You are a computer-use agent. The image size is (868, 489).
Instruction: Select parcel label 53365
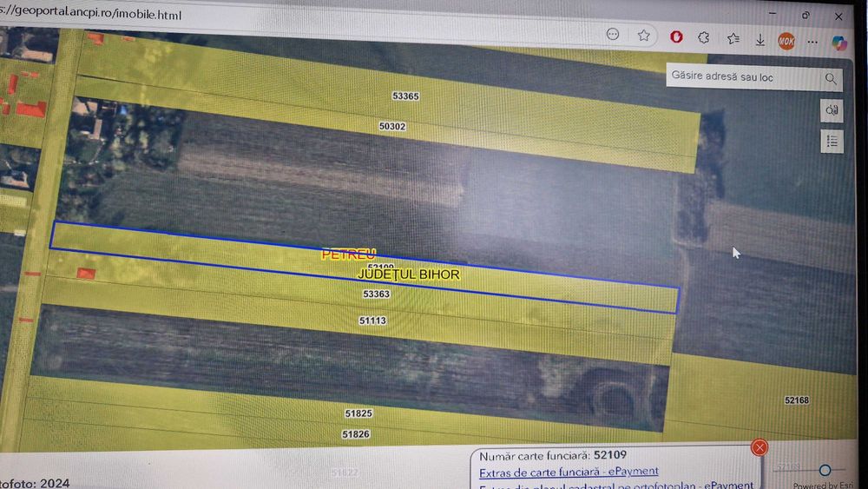pos(405,96)
